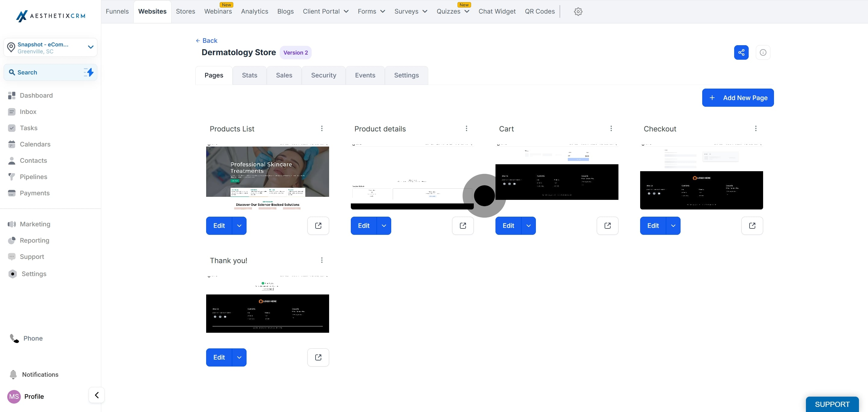
Task: Click the blue share icon button
Action: point(741,52)
